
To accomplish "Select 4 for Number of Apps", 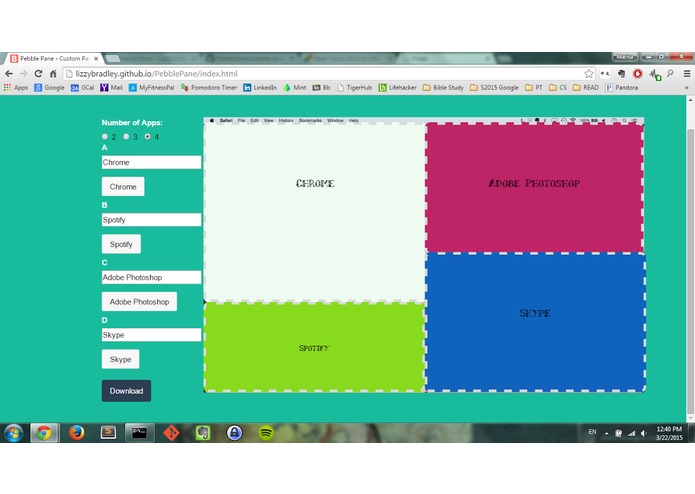I will (147, 136).
